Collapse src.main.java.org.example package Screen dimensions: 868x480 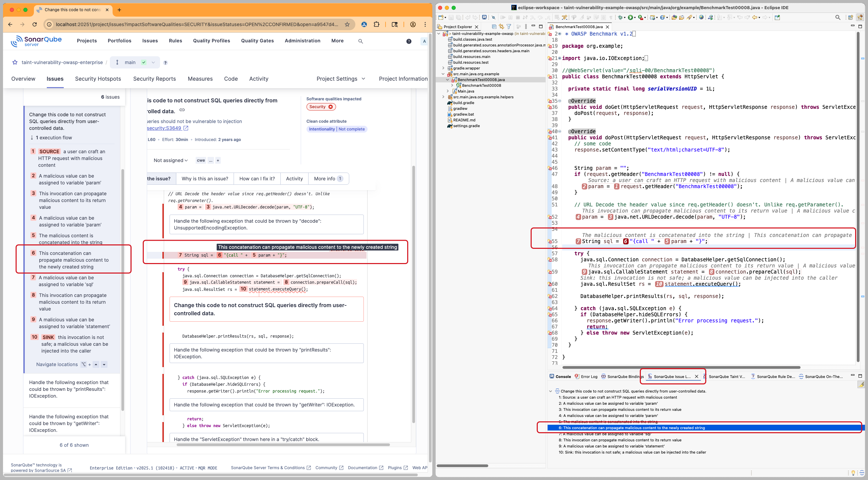click(443, 74)
